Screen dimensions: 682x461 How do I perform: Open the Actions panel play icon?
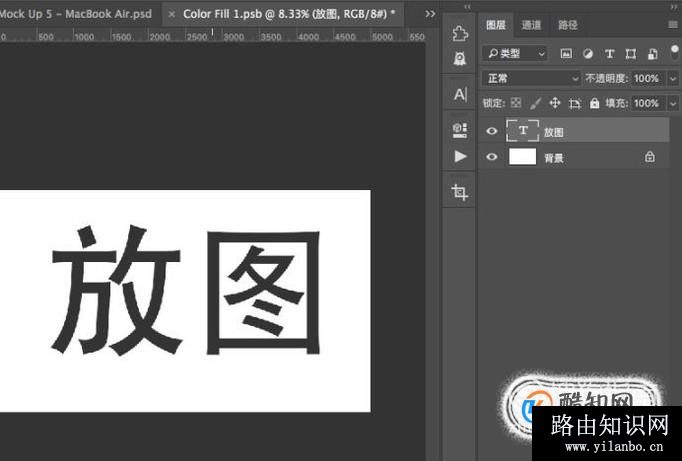click(x=460, y=157)
